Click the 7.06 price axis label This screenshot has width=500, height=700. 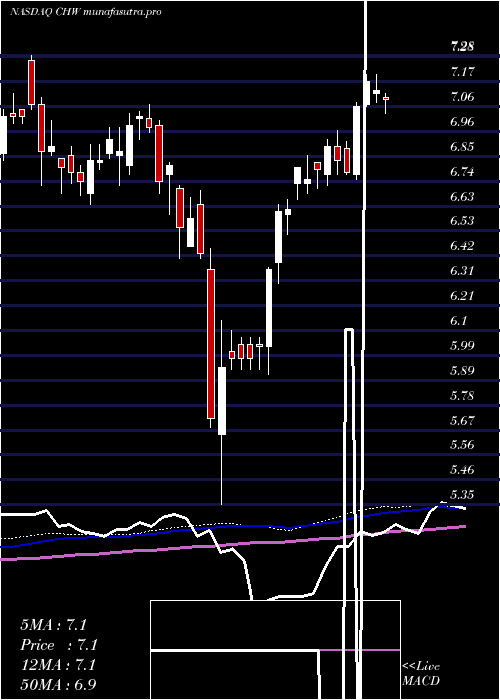(462, 96)
